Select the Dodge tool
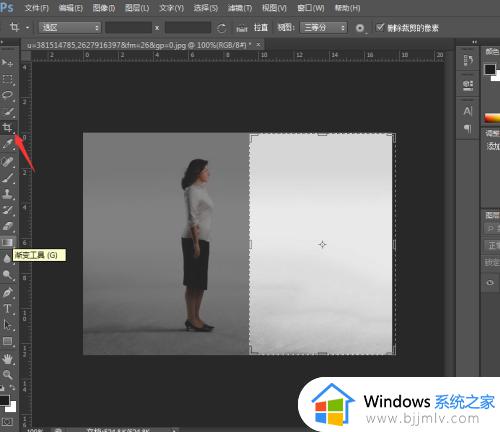Image resolution: width=500 pixels, height=432 pixels. coord(7,275)
